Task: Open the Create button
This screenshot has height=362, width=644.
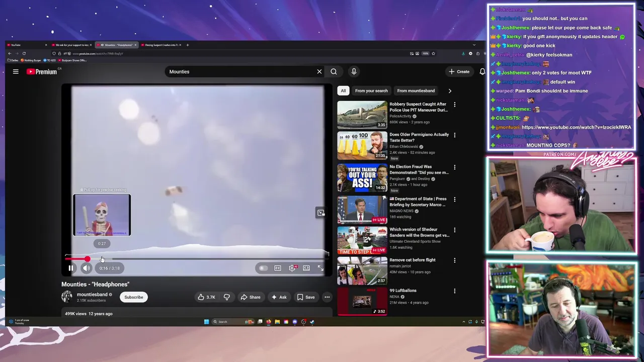Action: 459,71
